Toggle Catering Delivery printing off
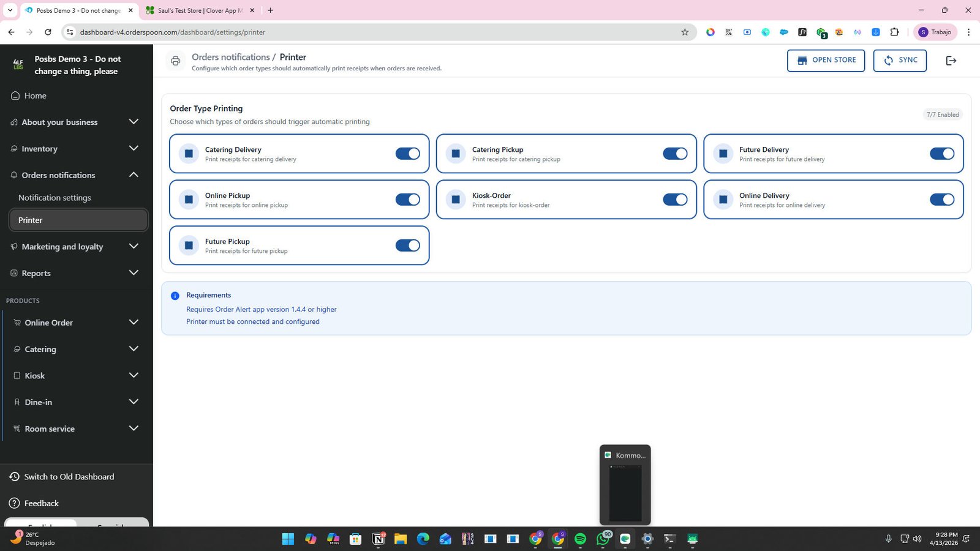 (408, 154)
